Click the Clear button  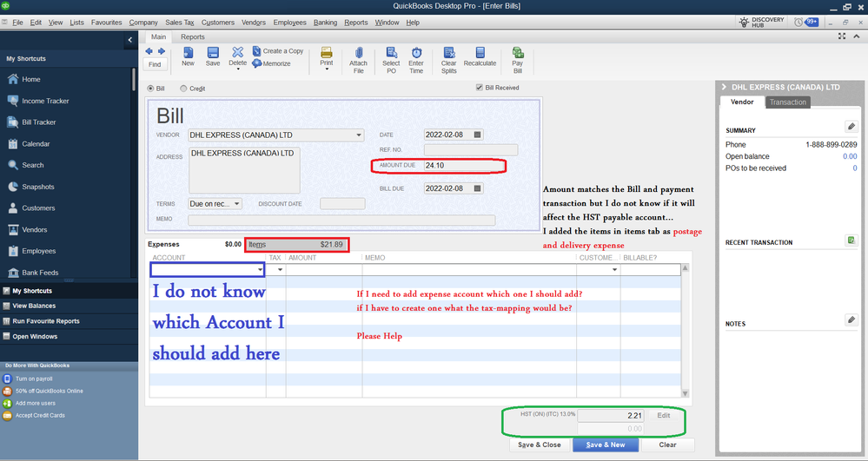click(667, 445)
